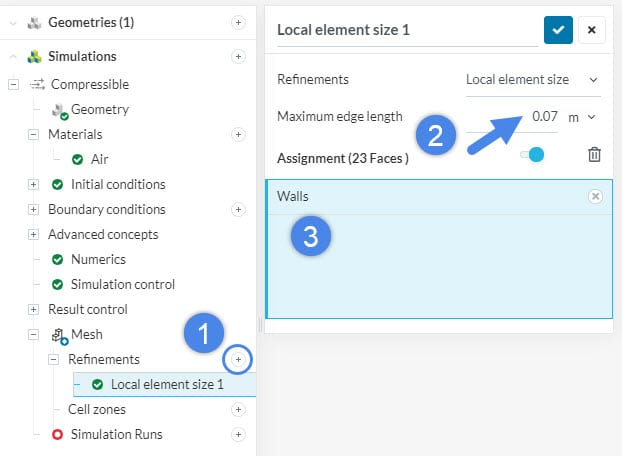Viewport: 622px width, 456px height.
Task: Click the Advanced concepts label
Action: click(x=103, y=235)
